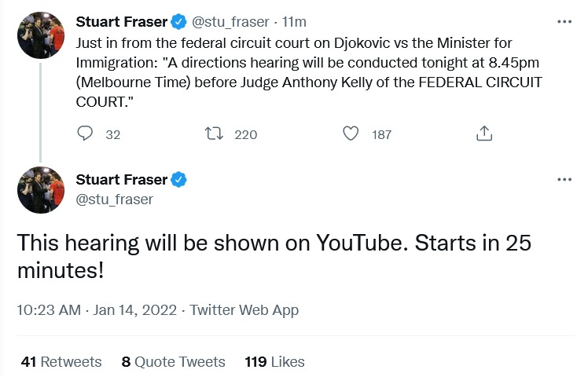Show the 119 Likes list

(274, 362)
